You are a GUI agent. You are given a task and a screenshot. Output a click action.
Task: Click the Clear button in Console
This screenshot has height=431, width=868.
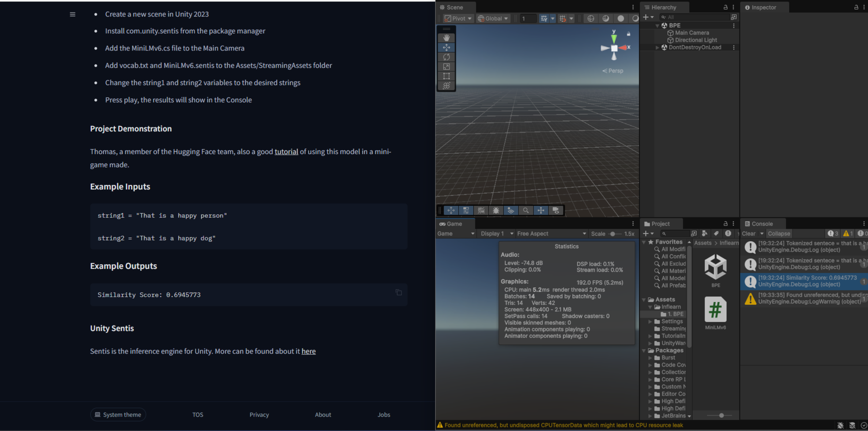coord(748,233)
